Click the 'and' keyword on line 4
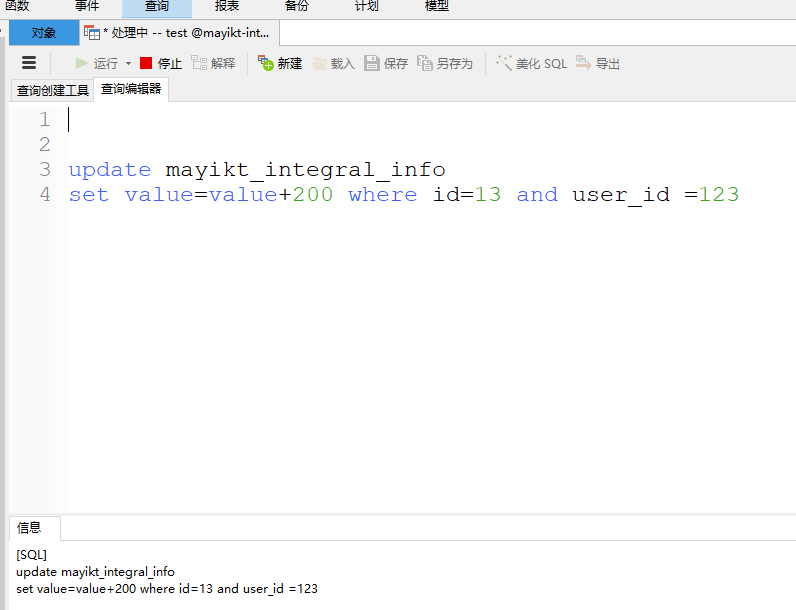The height and width of the screenshot is (610, 796). (537, 195)
